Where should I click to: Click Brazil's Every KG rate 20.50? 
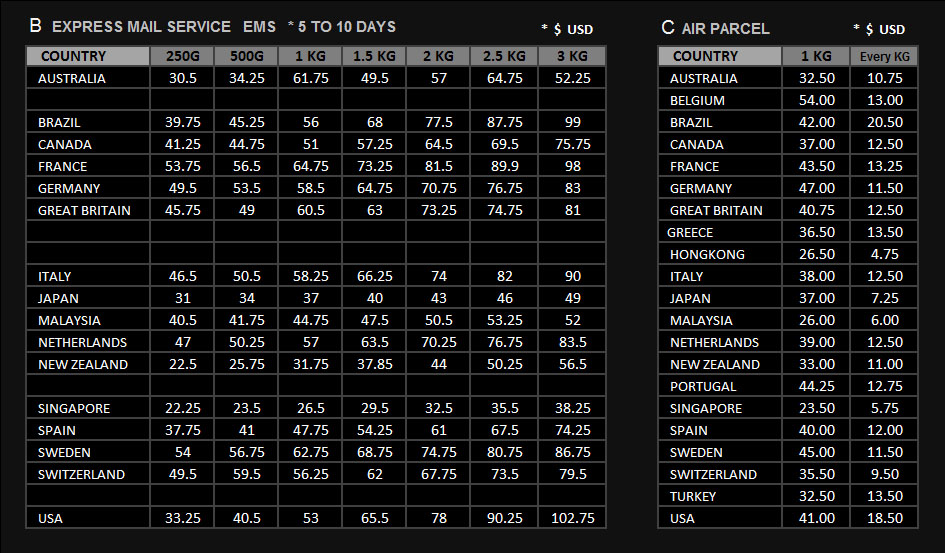click(x=884, y=122)
